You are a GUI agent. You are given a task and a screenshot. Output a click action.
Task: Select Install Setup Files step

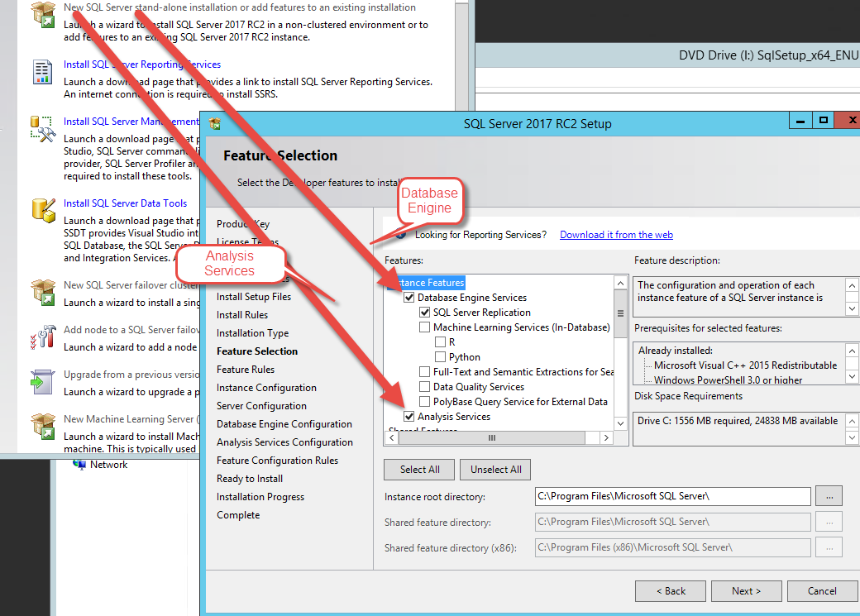(253, 297)
